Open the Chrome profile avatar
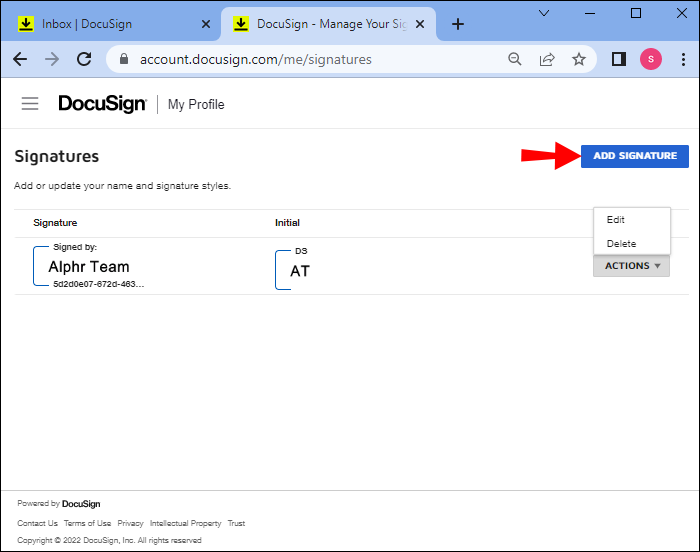 point(651,59)
